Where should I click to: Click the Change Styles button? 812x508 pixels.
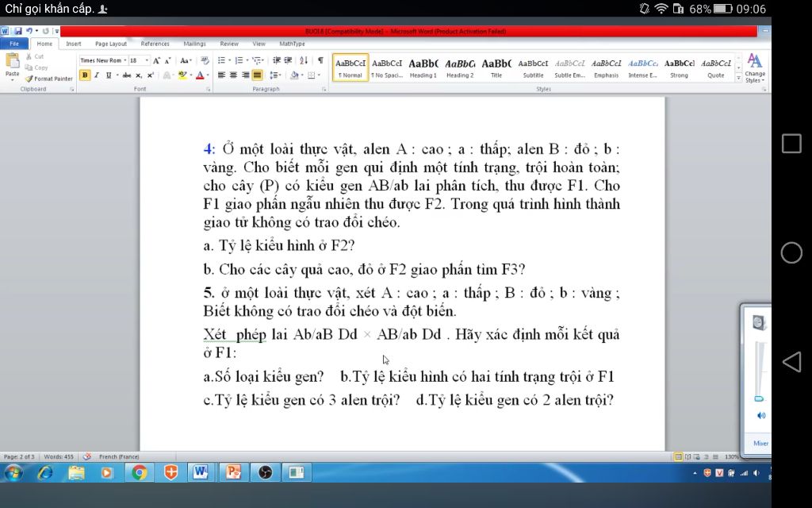(x=755, y=68)
